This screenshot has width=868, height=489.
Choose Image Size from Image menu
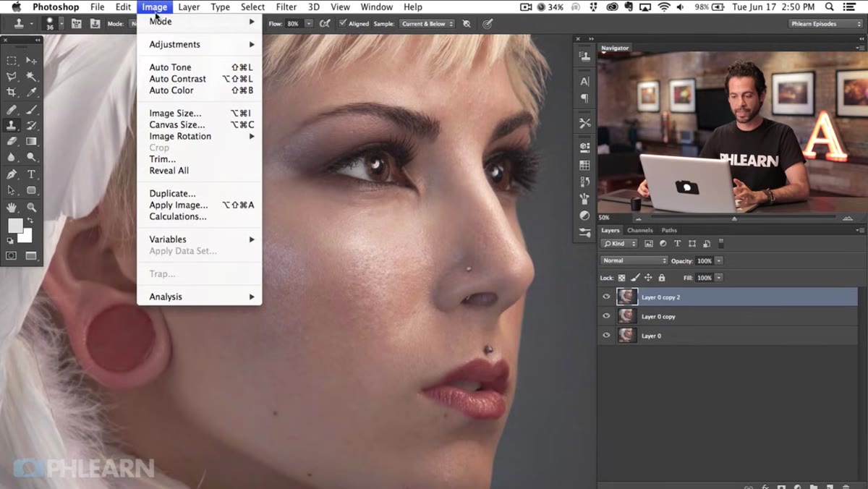200,113
